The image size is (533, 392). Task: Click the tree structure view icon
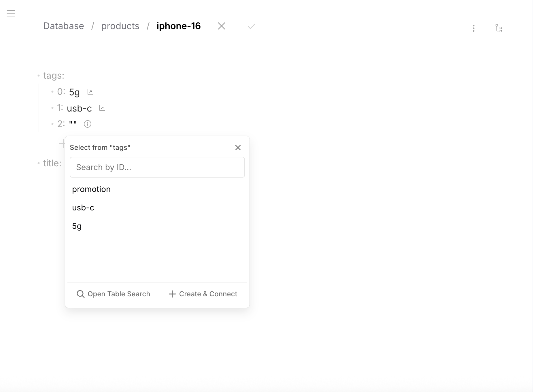[499, 28]
